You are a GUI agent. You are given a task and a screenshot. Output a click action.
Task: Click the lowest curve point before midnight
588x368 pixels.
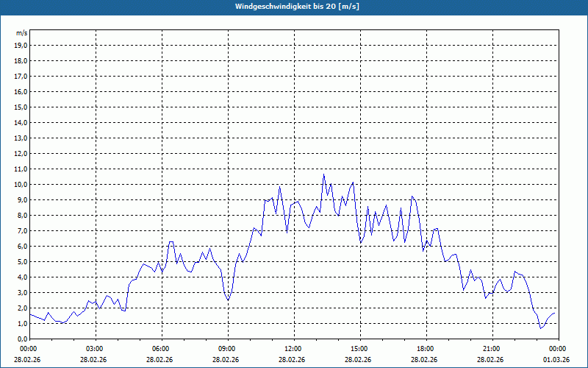pos(541,328)
